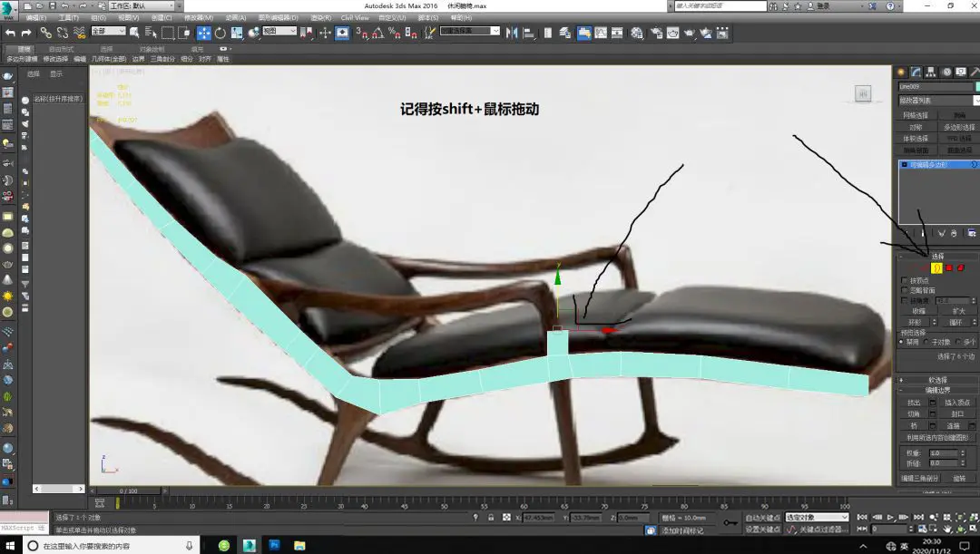
Task: Enable the 按角度 checkbox
Action: pyautogui.click(x=905, y=300)
